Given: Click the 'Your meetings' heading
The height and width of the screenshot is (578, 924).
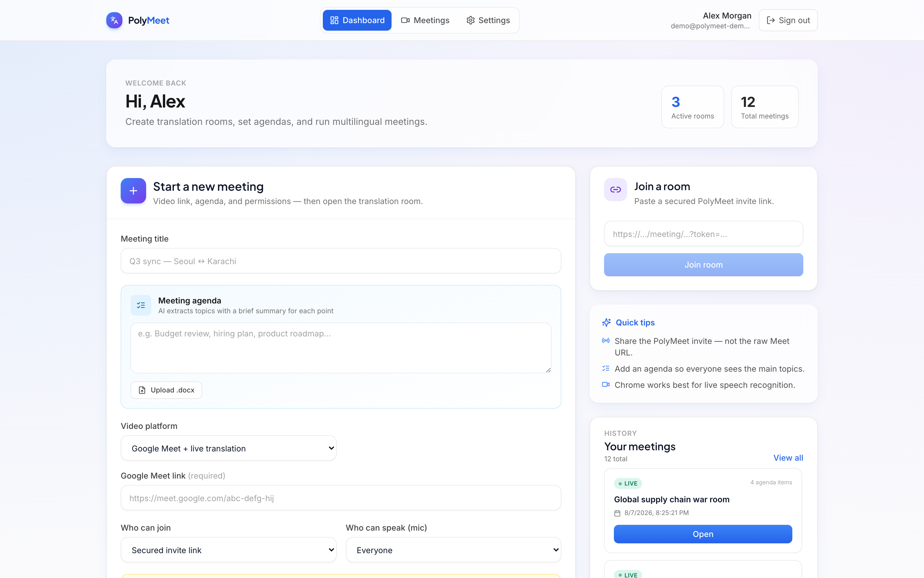Looking at the screenshot, I should tap(640, 446).
